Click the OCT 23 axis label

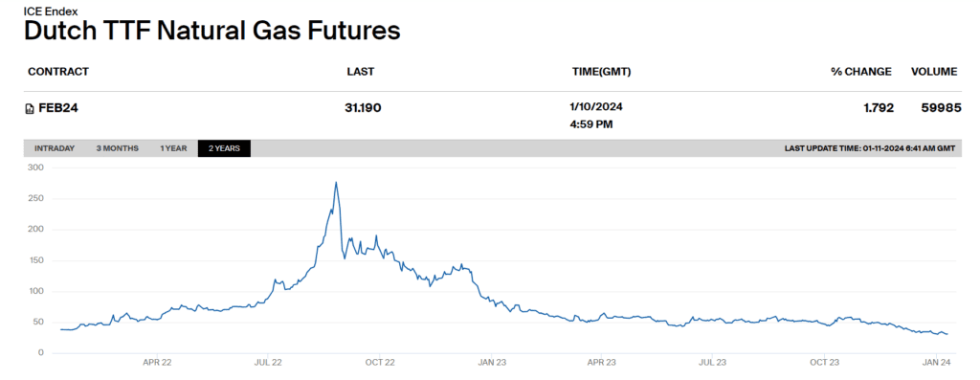tap(825, 362)
